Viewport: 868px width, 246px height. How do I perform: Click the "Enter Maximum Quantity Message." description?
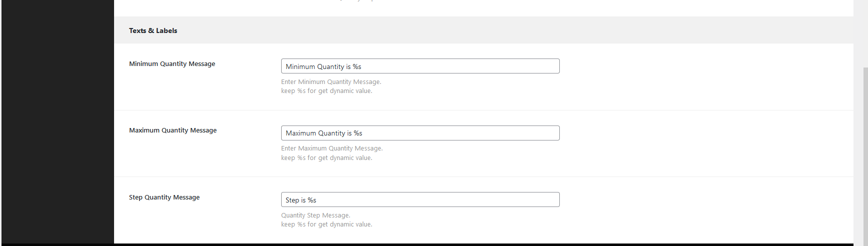click(x=332, y=148)
